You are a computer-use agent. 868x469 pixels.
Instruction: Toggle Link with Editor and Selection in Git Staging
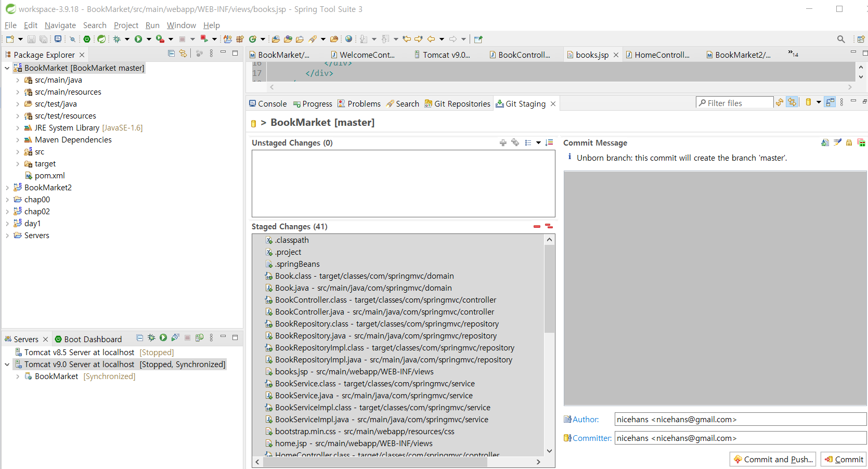(x=792, y=102)
